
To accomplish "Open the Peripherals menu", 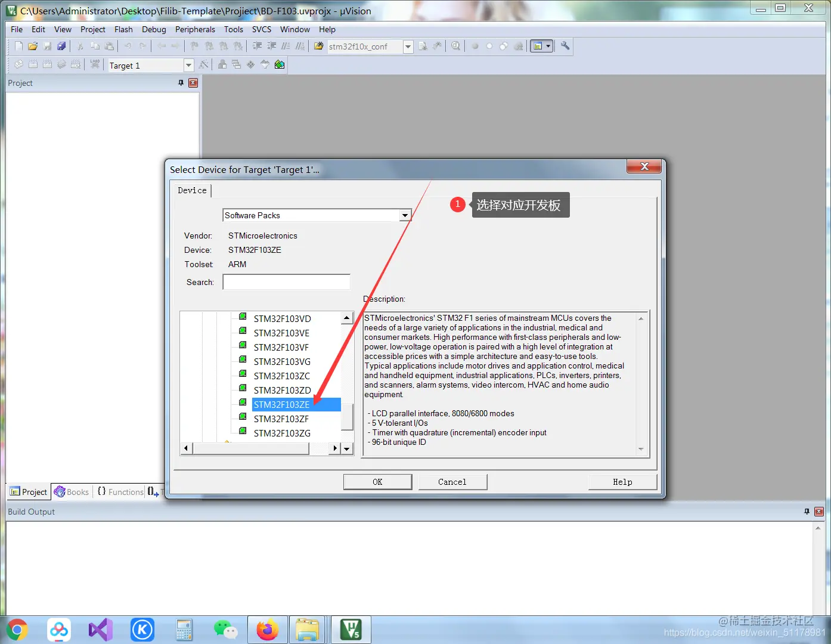I will click(x=195, y=29).
